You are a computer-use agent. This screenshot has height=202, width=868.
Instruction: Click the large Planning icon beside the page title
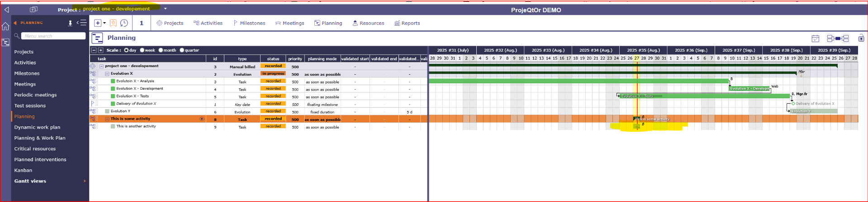97,38
